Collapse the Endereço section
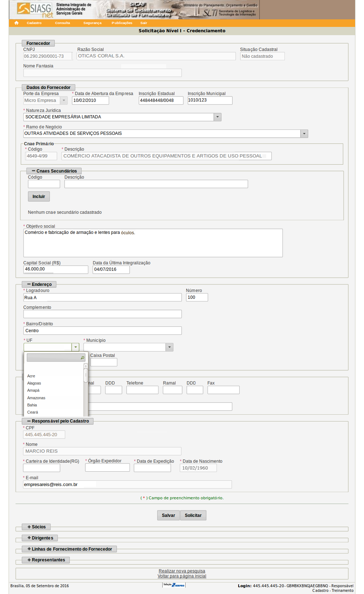 [39, 284]
